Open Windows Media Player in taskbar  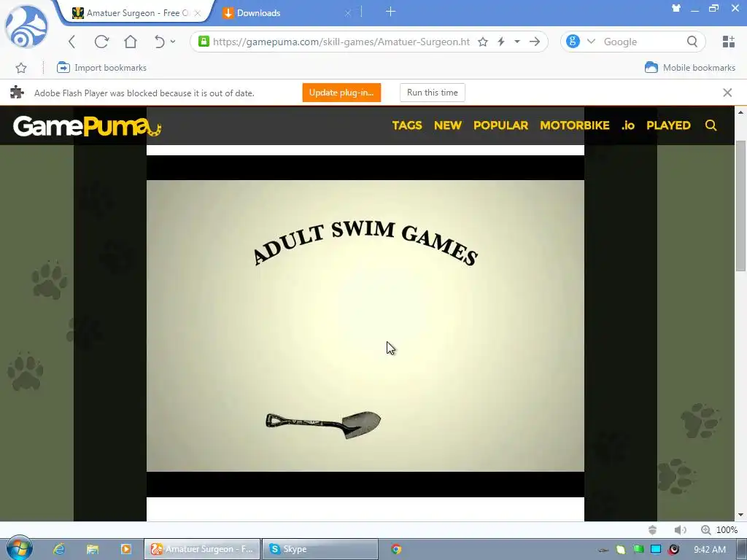[x=125, y=549]
